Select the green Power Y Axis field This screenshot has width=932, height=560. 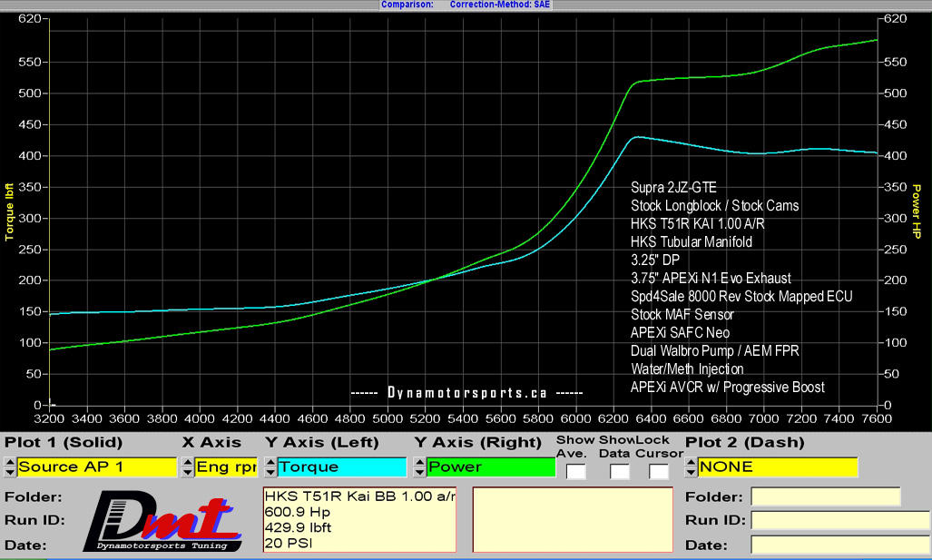point(491,467)
